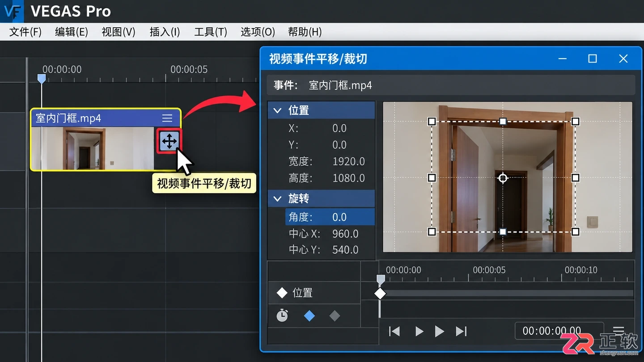Click the 中心 Y value 540.0
This screenshot has width=644, height=362.
345,250
